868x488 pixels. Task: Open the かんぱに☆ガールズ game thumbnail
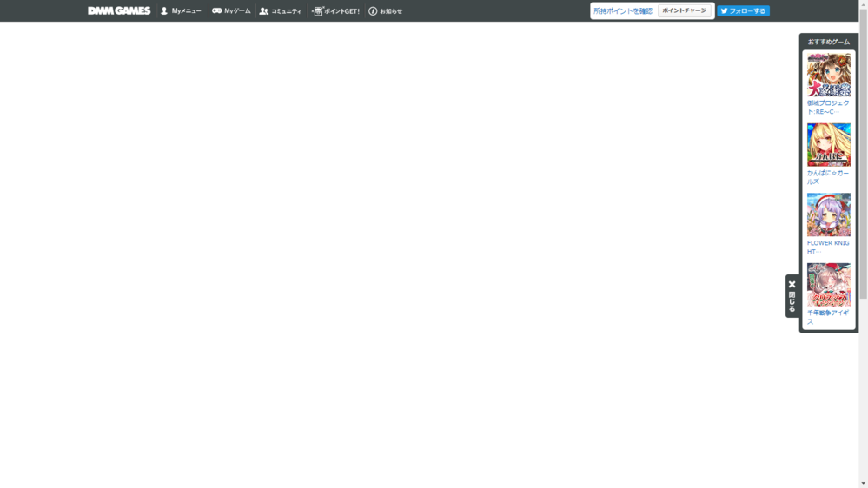[828, 145]
